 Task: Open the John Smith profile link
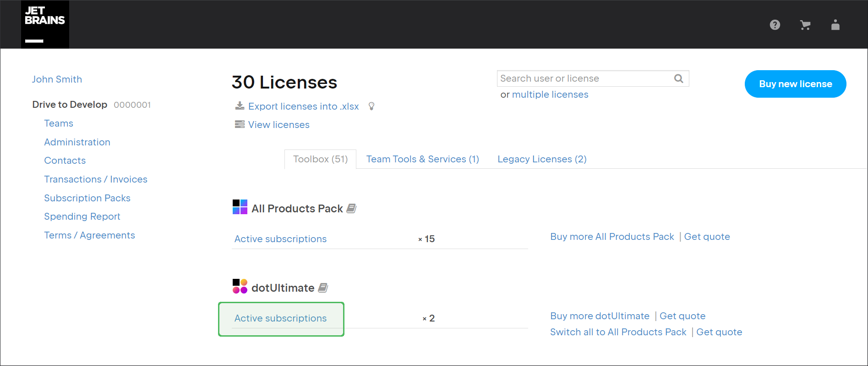point(57,79)
